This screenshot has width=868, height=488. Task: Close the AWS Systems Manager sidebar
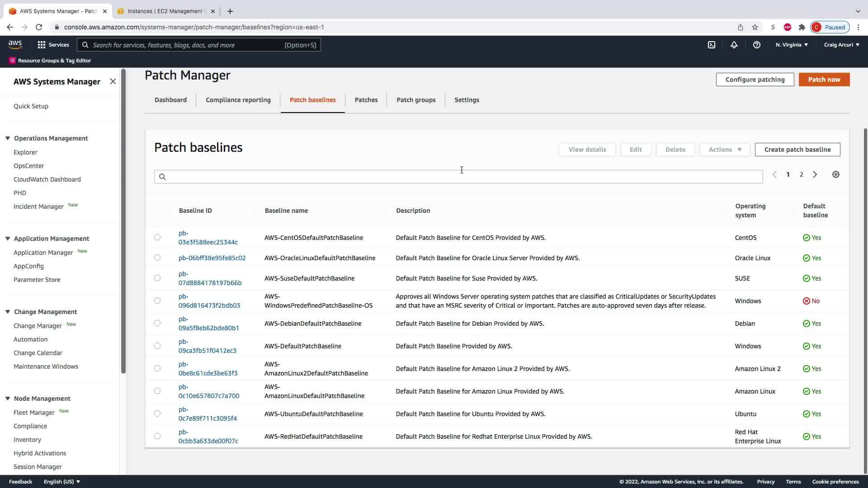(113, 81)
